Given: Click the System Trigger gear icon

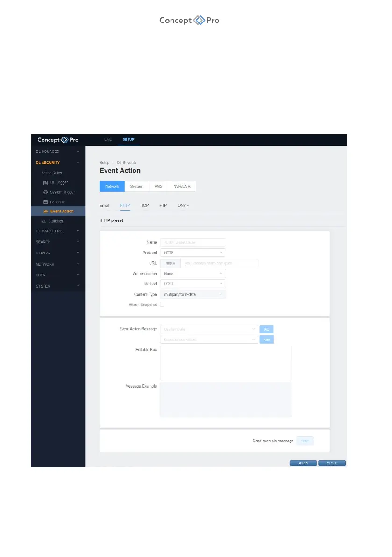Looking at the screenshot, I should 45,192.
